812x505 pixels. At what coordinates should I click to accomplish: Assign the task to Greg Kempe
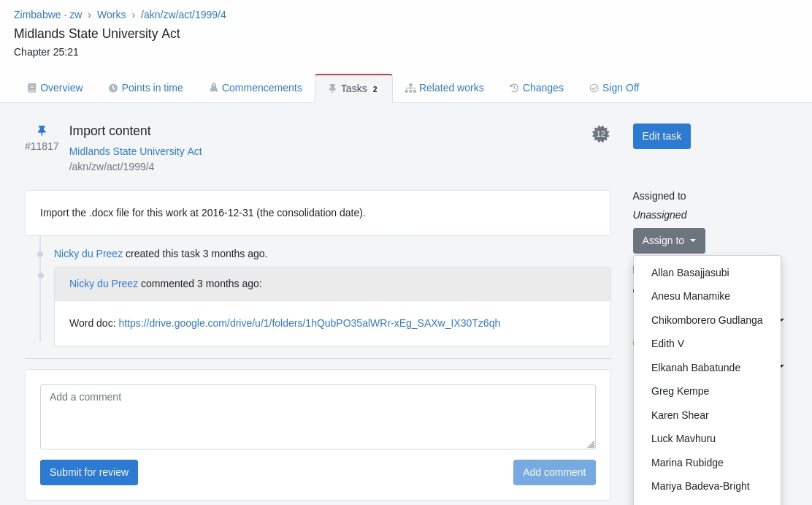coord(680,391)
